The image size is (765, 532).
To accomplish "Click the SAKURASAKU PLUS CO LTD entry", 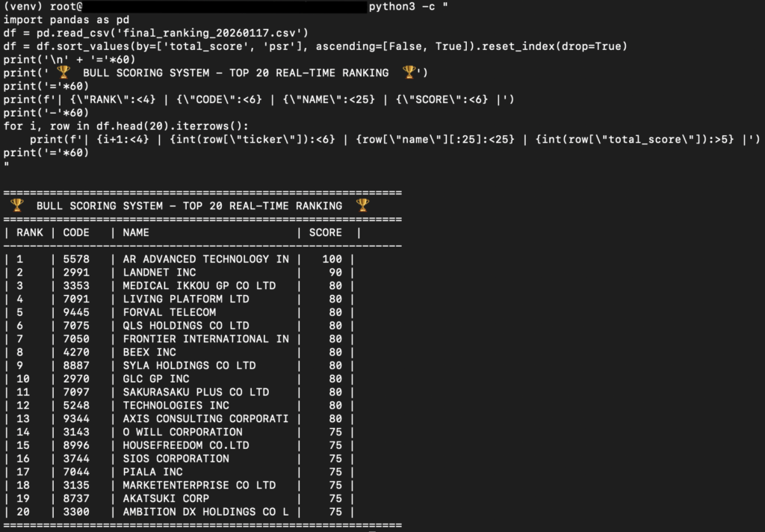I will pos(196,392).
